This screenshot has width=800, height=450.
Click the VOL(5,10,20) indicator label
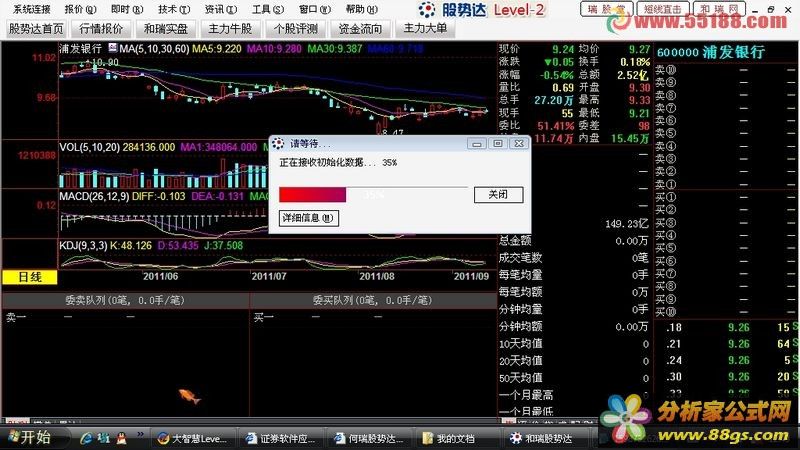(x=89, y=147)
